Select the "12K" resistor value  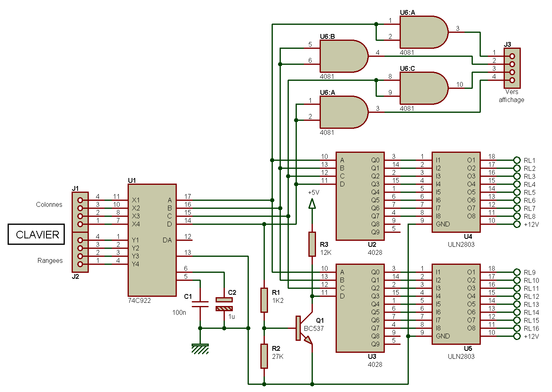326,252
